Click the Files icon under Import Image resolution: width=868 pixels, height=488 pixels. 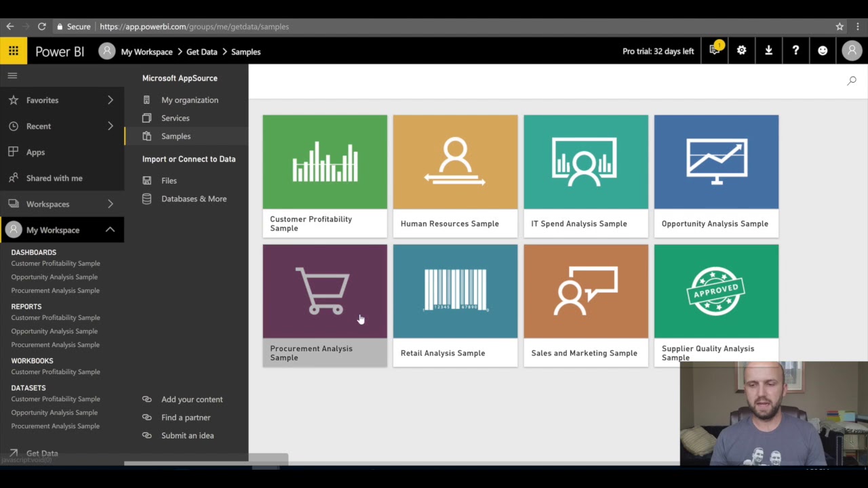tap(146, 180)
